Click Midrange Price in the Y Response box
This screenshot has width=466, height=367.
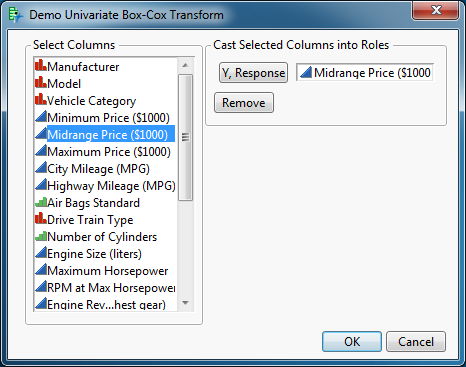point(372,72)
